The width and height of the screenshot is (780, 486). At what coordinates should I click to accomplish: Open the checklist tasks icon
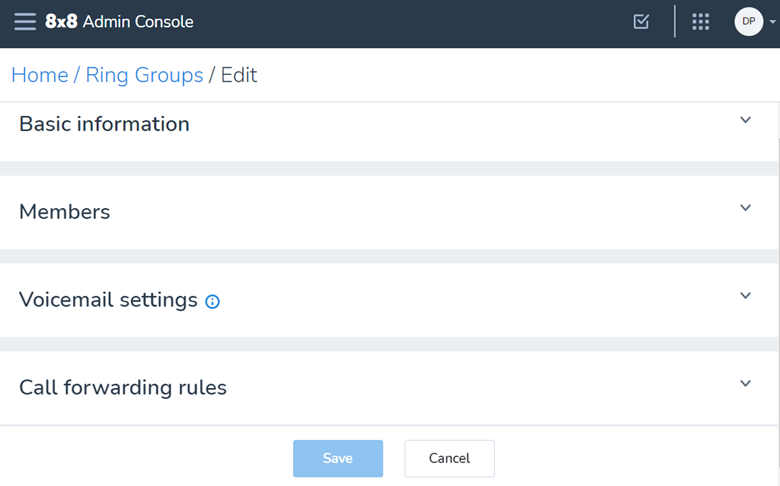coord(642,21)
